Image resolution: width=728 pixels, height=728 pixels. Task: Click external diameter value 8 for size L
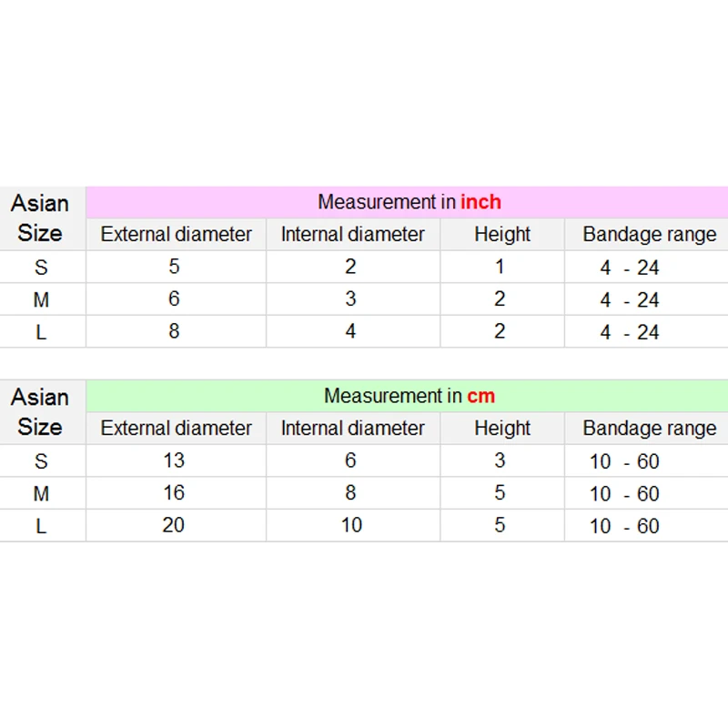pyautogui.click(x=174, y=331)
